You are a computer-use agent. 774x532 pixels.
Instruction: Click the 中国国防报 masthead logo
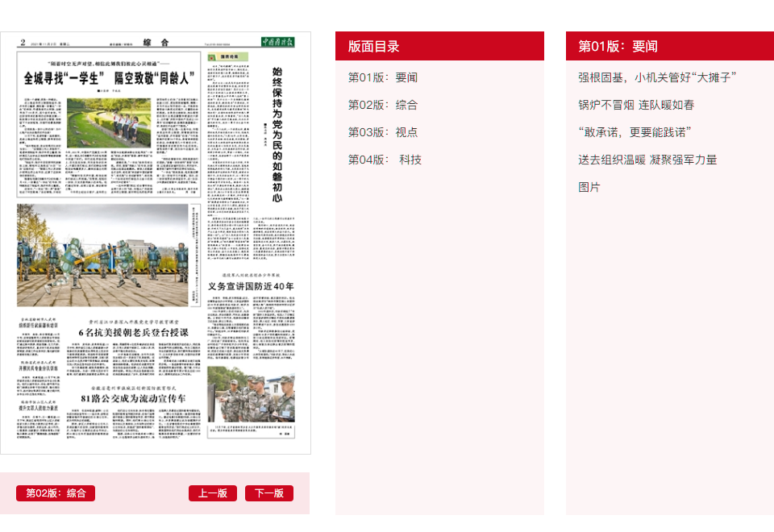pyautogui.click(x=278, y=42)
